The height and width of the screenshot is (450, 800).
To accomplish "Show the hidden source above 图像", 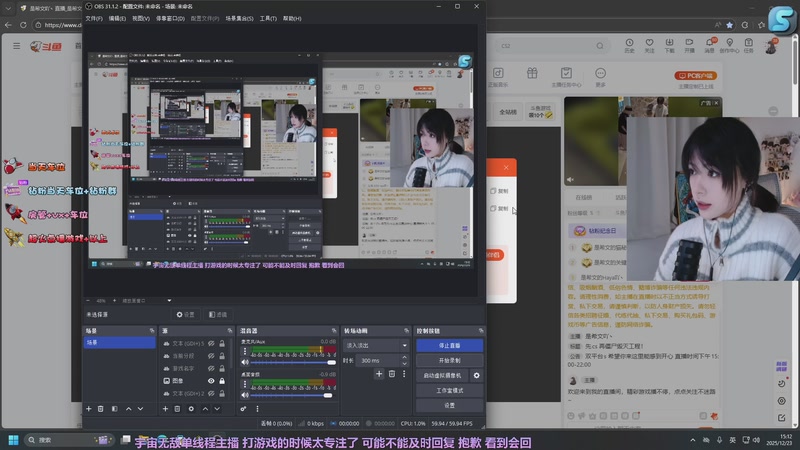I will click(x=211, y=368).
